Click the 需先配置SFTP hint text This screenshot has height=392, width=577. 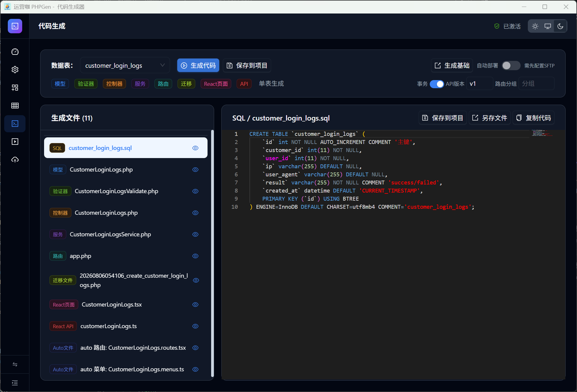[x=539, y=66]
